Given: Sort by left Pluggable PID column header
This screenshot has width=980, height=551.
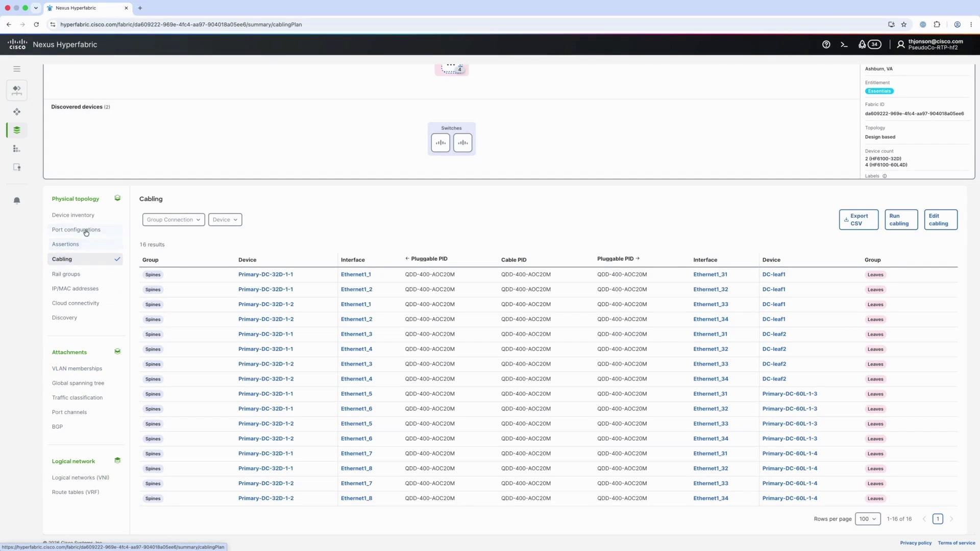Looking at the screenshot, I should (x=426, y=259).
